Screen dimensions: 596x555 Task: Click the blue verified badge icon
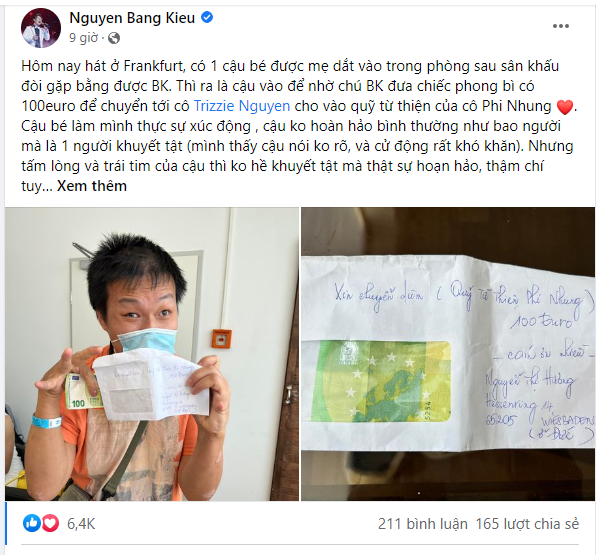tap(207, 17)
